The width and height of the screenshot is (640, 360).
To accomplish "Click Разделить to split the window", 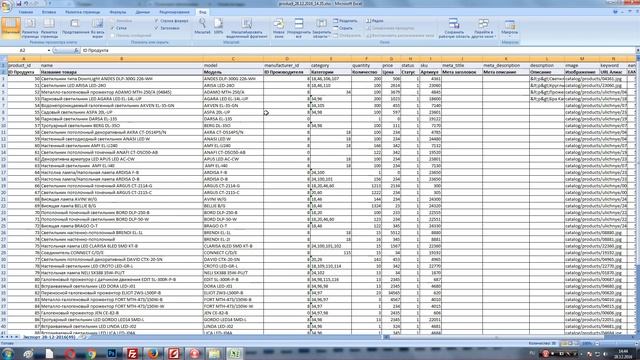I will [x=345, y=21].
